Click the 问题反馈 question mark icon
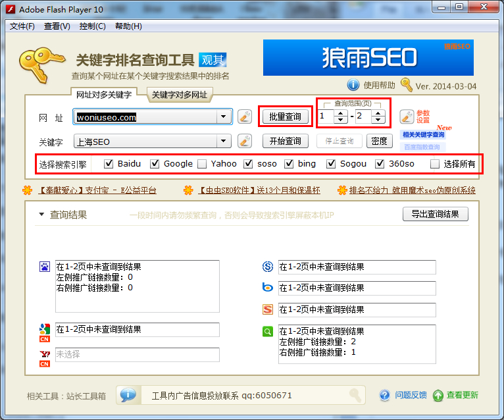Viewport: 504px width, 420px height. coord(386,395)
